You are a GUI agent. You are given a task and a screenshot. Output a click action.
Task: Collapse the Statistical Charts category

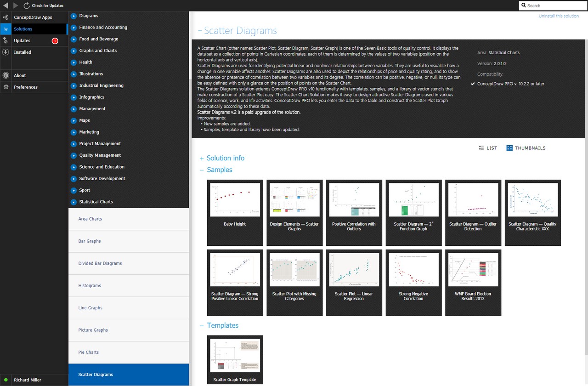tap(73, 202)
